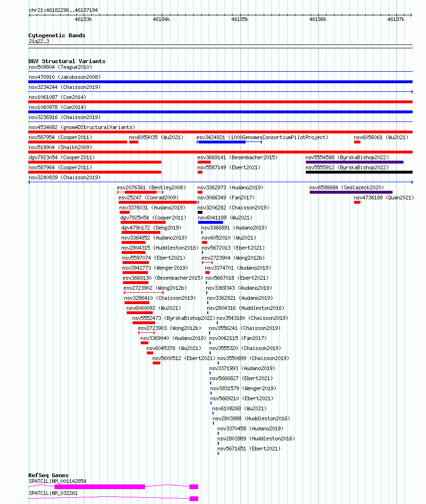
Task: Click nsv3543180 (Chaisson2019) label
Action: pyautogui.click(x=252, y=318)
